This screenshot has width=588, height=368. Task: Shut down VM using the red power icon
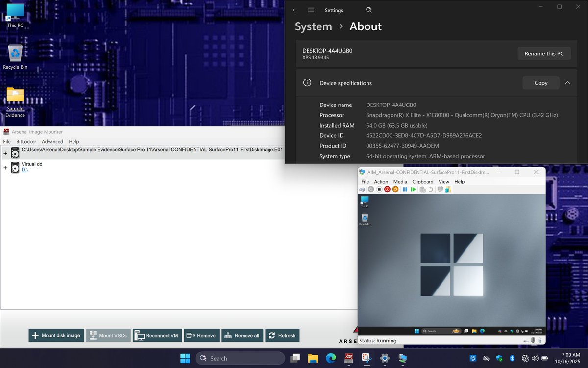[x=387, y=189]
